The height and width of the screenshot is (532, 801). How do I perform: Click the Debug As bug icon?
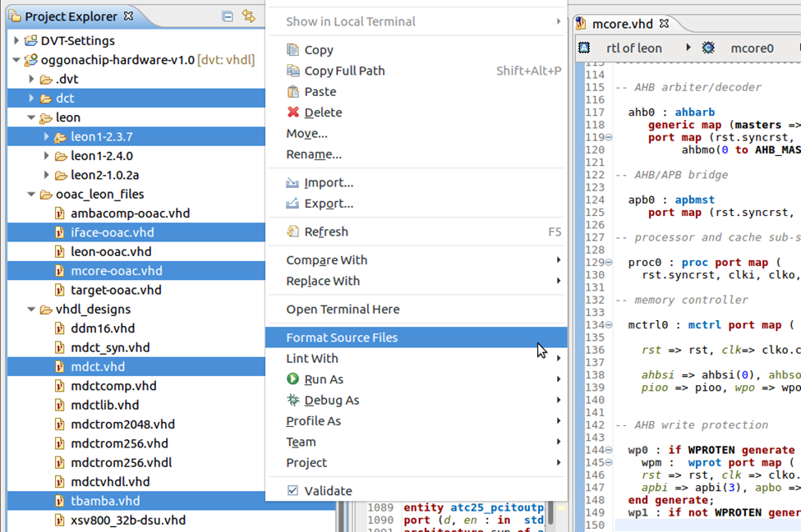pos(292,400)
